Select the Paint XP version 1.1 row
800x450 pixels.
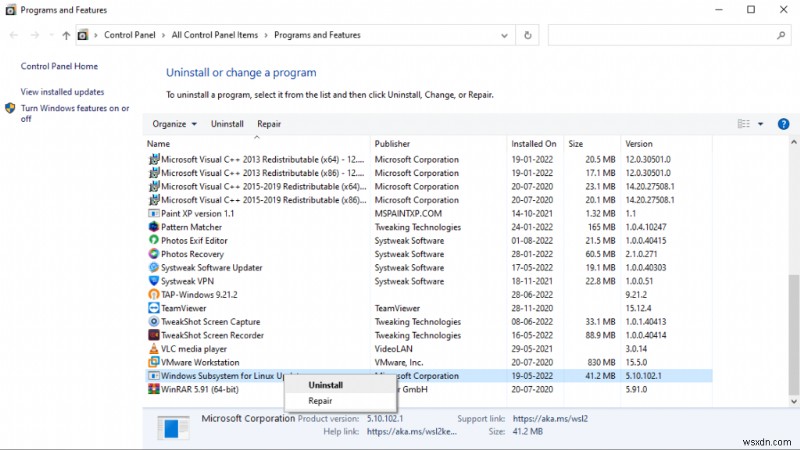click(x=428, y=213)
